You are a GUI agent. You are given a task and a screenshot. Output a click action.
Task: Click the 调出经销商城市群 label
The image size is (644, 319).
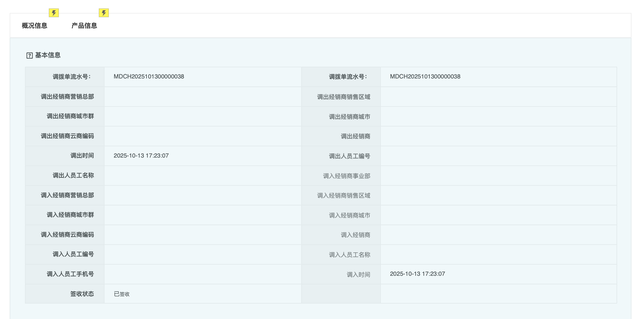[x=70, y=116]
